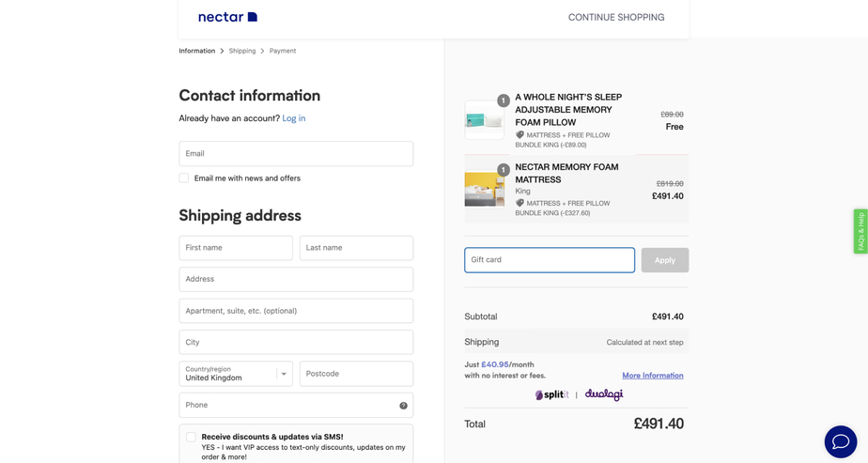This screenshot has height=463, width=868.
Task: Click into the Gift card field
Action: pyautogui.click(x=549, y=260)
